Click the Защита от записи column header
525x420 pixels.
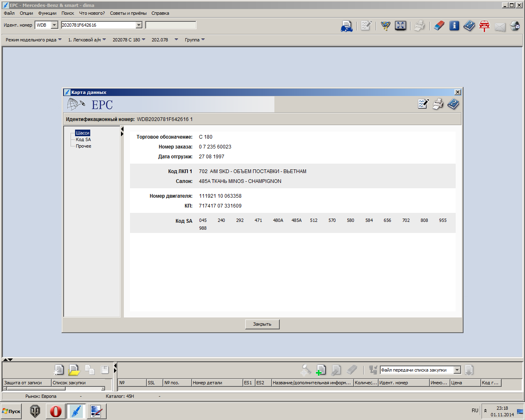coord(27,383)
